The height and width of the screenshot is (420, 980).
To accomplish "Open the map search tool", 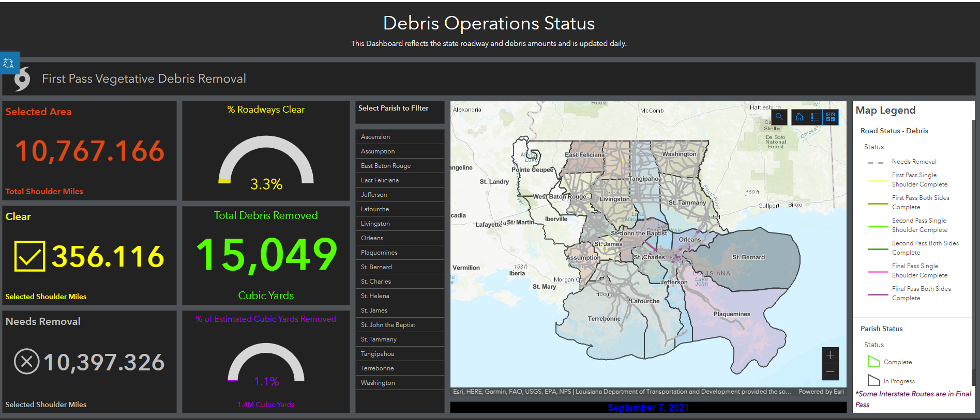I will 779,117.
